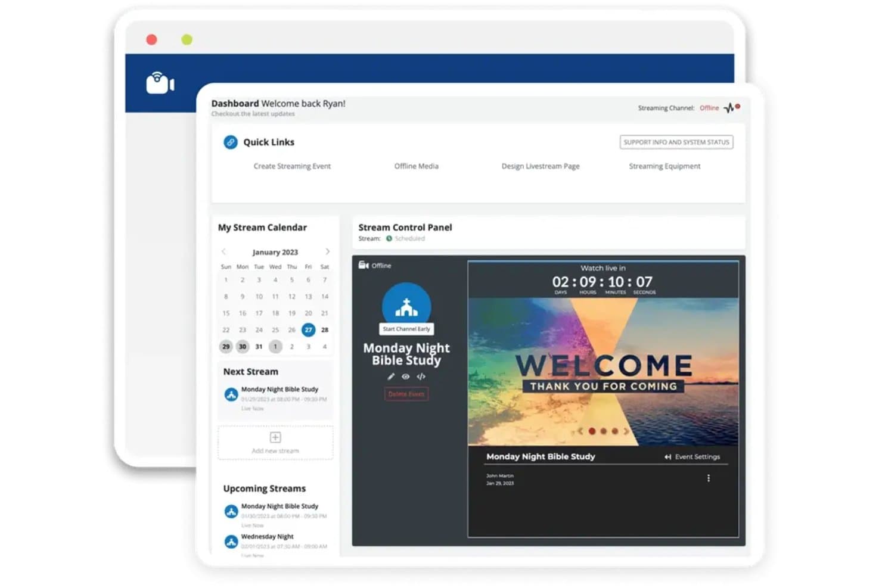Open Monday Night Bible Study under Next Stream
Image resolution: width=882 pixels, height=588 pixels.
click(279, 389)
